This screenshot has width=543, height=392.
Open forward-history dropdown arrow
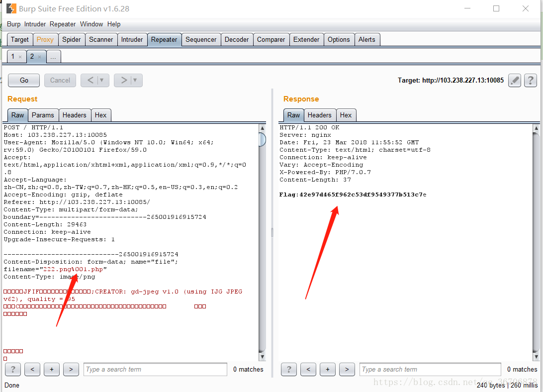point(135,81)
